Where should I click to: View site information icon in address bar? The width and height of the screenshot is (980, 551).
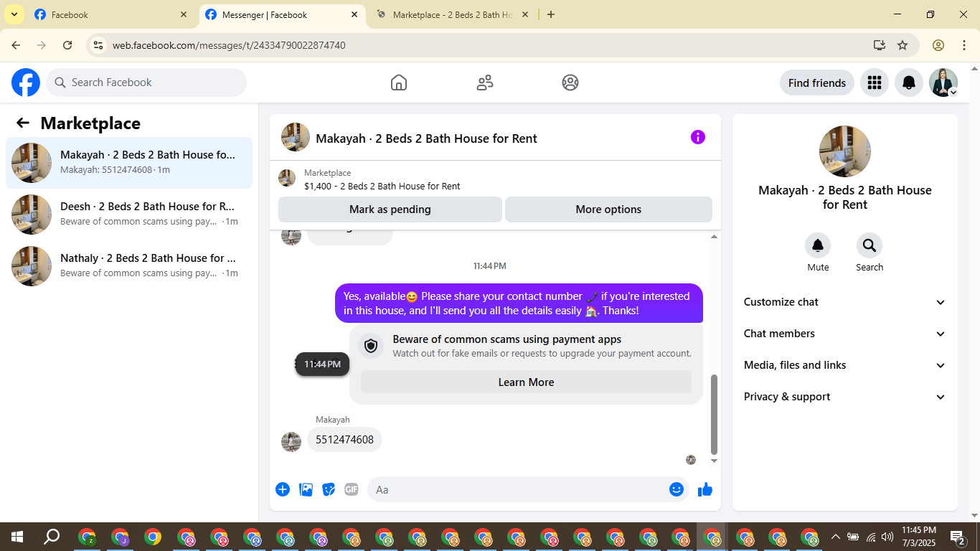(98, 45)
